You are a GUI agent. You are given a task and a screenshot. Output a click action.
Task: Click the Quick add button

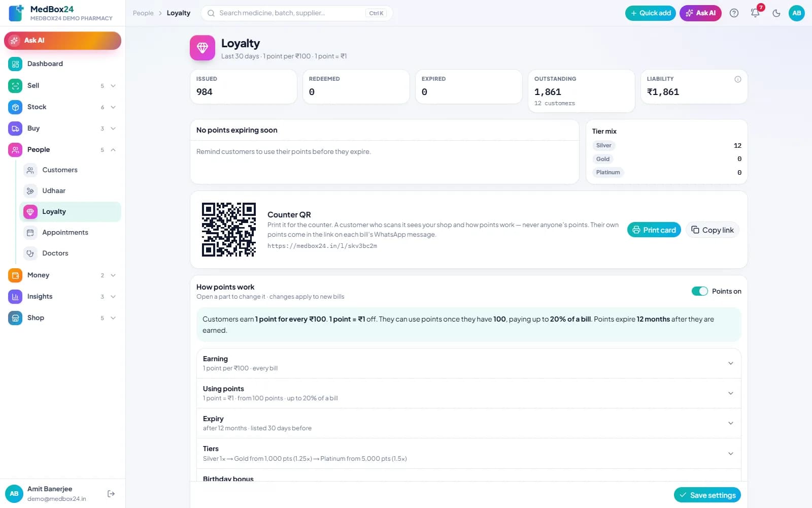pyautogui.click(x=650, y=13)
